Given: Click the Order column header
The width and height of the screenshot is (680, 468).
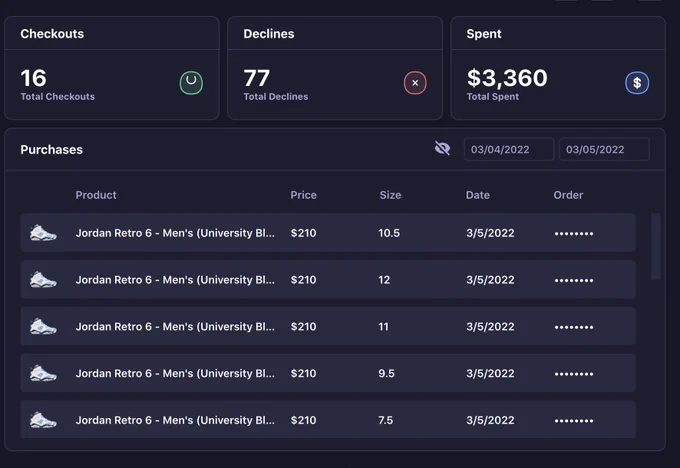Looking at the screenshot, I should pos(568,195).
